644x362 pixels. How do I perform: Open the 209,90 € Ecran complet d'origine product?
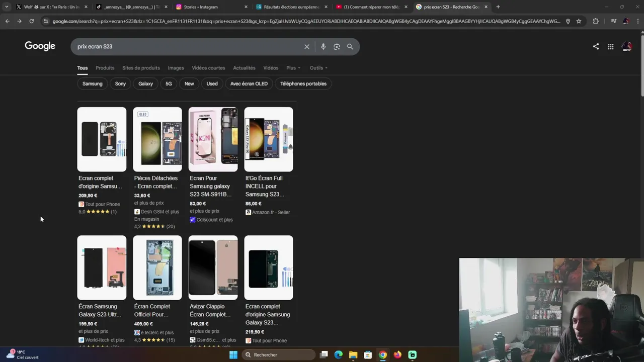tap(102, 161)
